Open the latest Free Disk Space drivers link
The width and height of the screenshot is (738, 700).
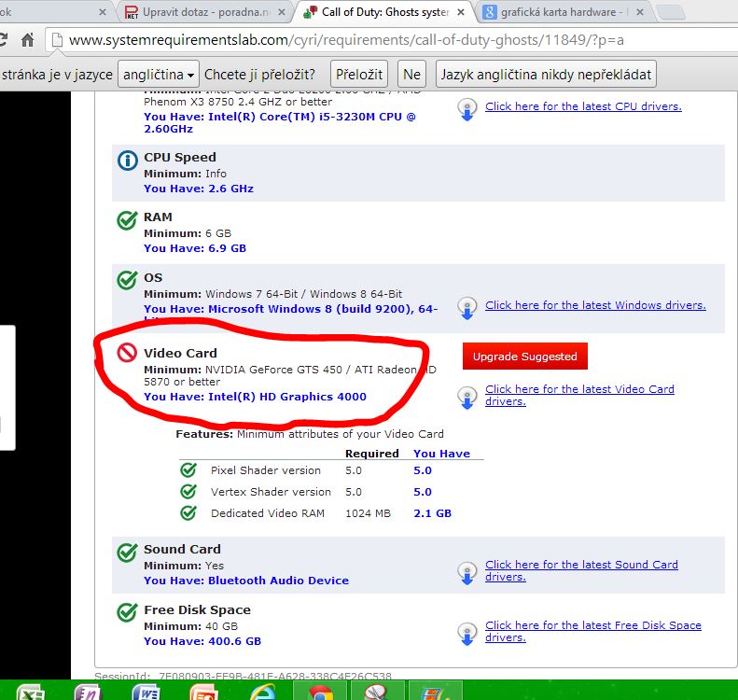tap(593, 631)
